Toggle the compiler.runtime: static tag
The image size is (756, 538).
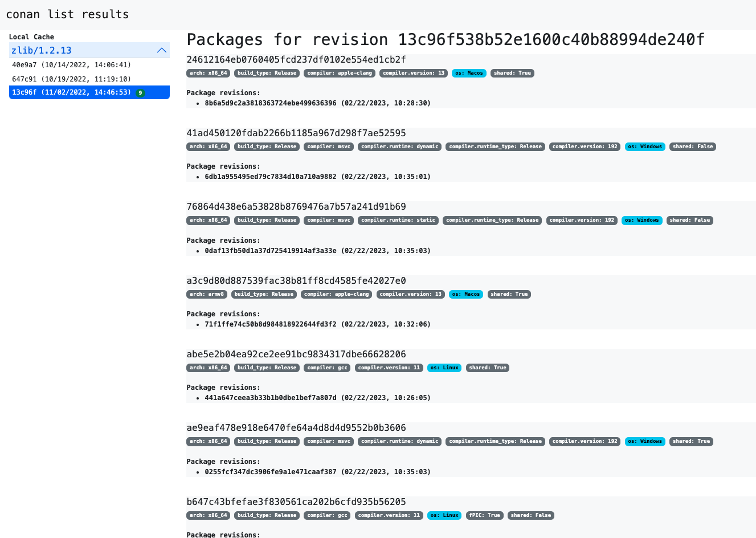click(398, 220)
